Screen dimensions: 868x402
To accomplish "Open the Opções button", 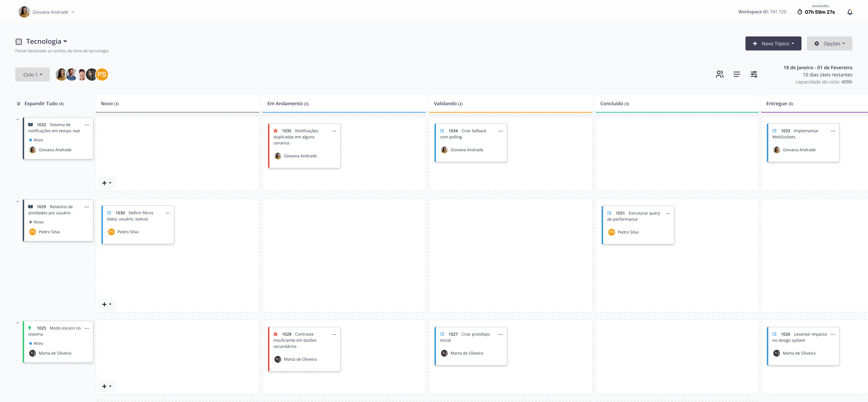I will point(829,44).
